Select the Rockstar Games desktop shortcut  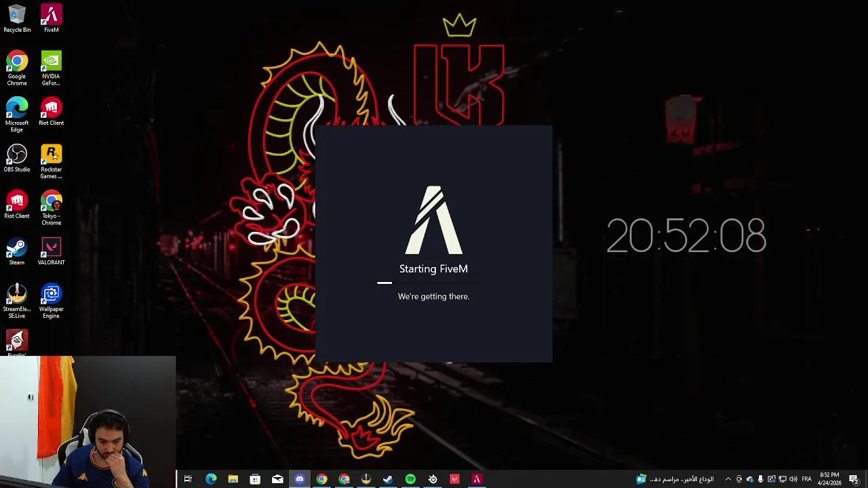[x=51, y=161]
